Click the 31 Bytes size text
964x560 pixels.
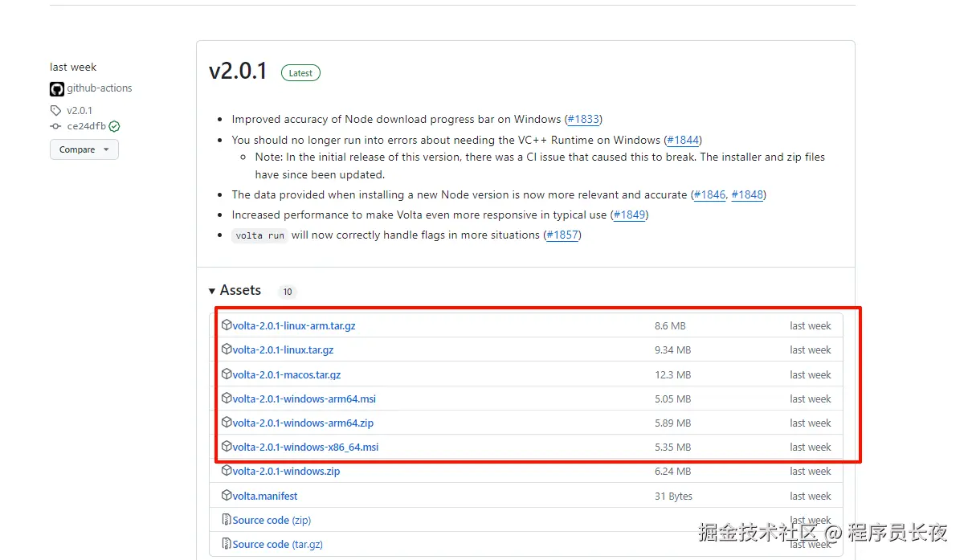[x=673, y=496]
